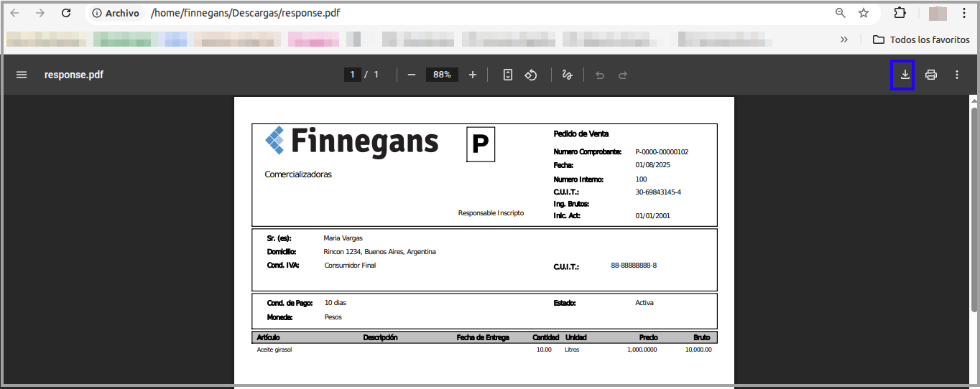
Task: Click the price 1,000.0000
Action: tap(642, 350)
